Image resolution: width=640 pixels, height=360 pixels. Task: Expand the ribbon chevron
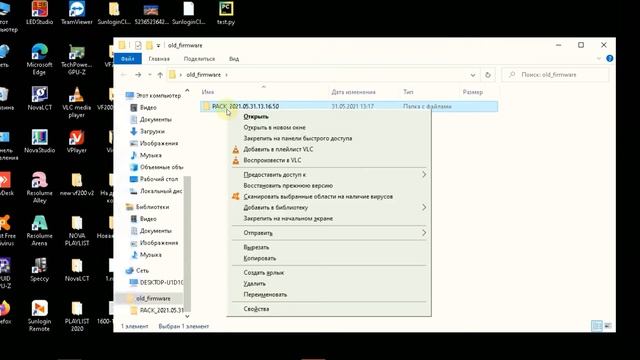(x=598, y=59)
